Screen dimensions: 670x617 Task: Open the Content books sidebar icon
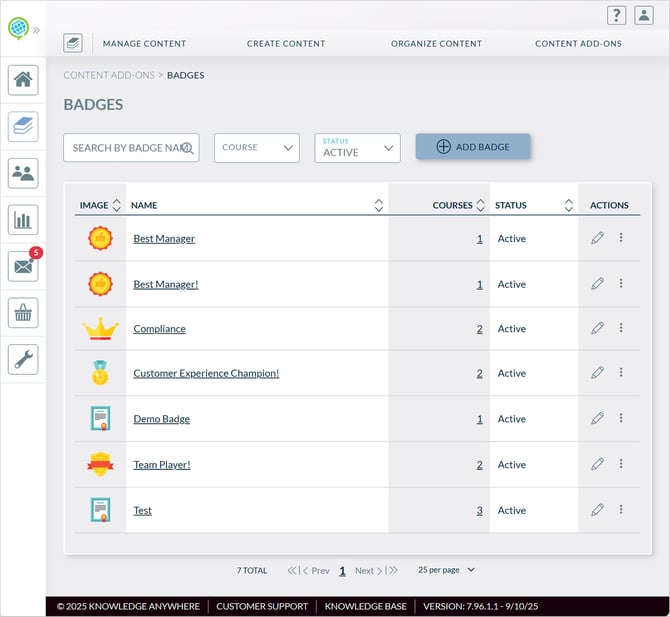click(23, 127)
